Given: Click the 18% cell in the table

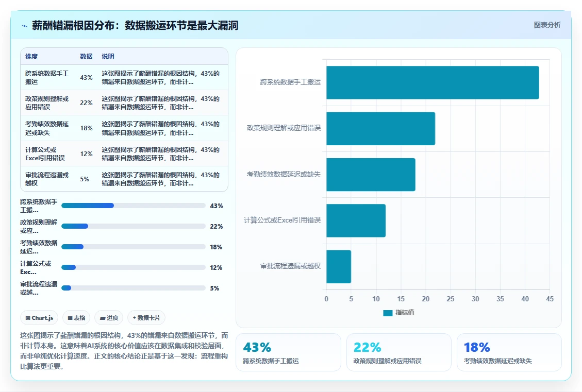Looking at the screenshot, I should (x=86, y=128).
